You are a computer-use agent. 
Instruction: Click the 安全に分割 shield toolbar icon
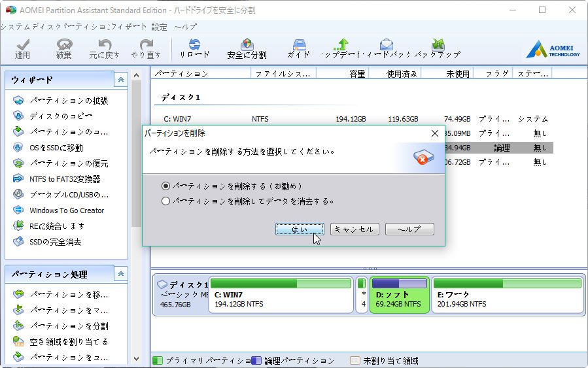[x=247, y=44]
